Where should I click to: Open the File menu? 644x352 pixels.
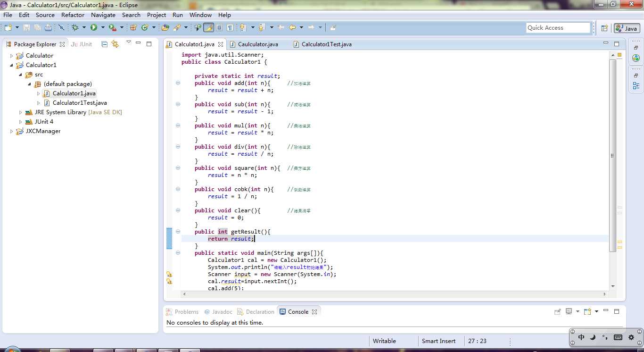coord(8,15)
